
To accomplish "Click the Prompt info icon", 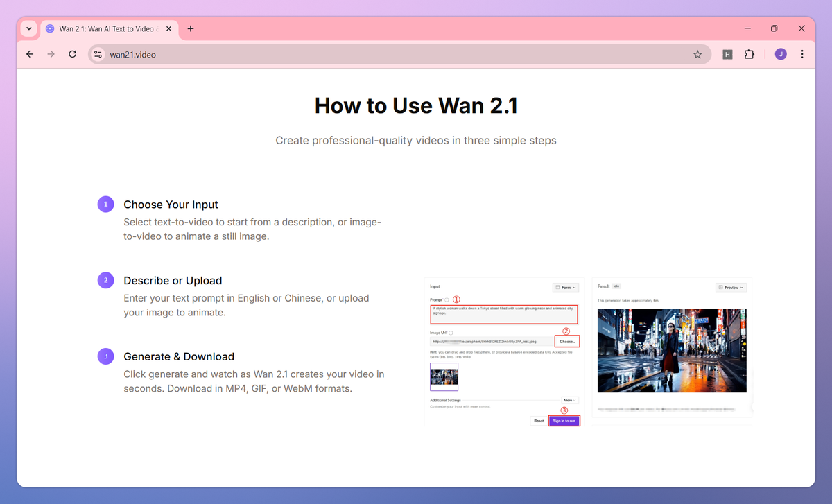I will [447, 300].
